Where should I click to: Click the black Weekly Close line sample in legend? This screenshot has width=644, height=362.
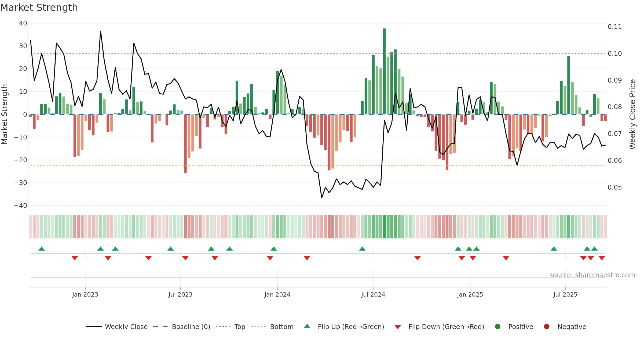(x=94, y=327)
